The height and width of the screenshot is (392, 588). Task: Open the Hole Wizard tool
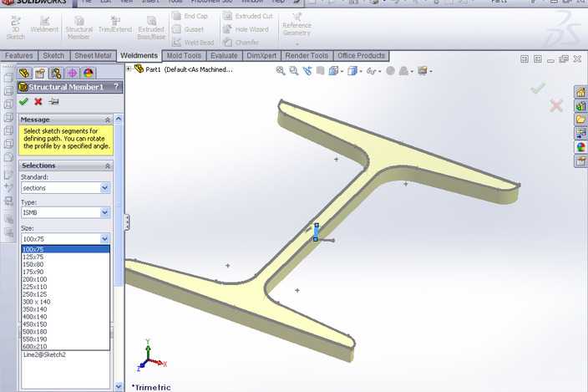click(x=246, y=29)
